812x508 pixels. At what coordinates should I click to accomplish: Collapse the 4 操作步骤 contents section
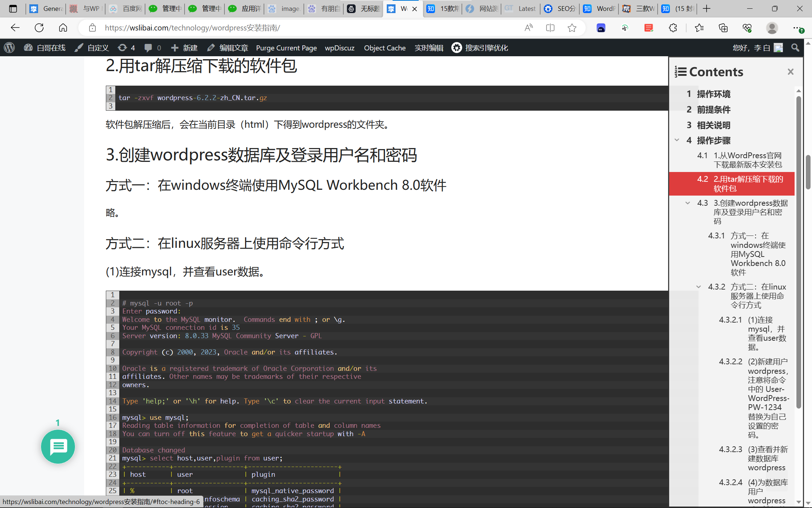tap(677, 140)
